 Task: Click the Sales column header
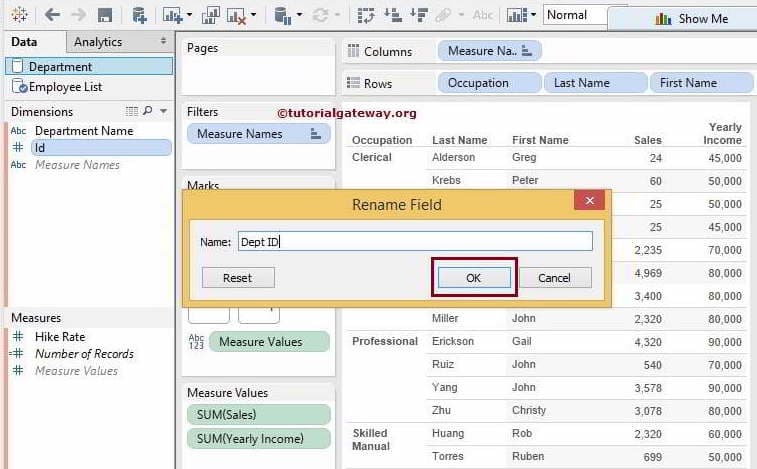[648, 140]
